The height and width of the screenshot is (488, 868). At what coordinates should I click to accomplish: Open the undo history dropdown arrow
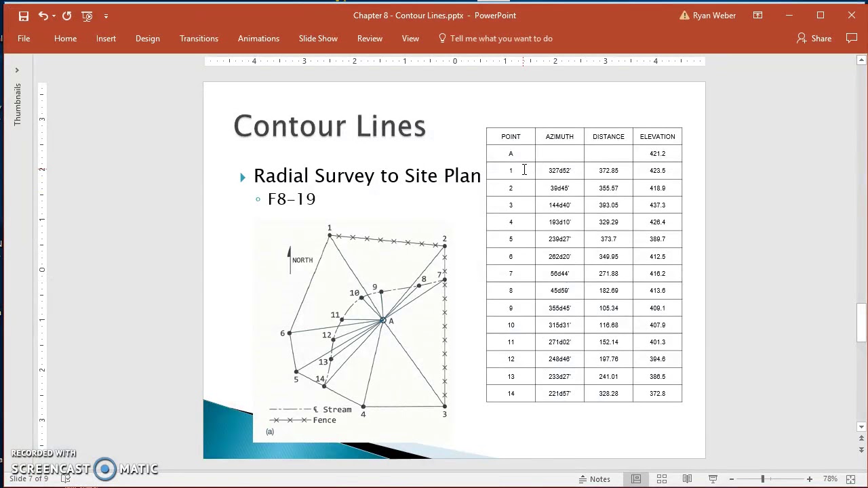(x=54, y=16)
